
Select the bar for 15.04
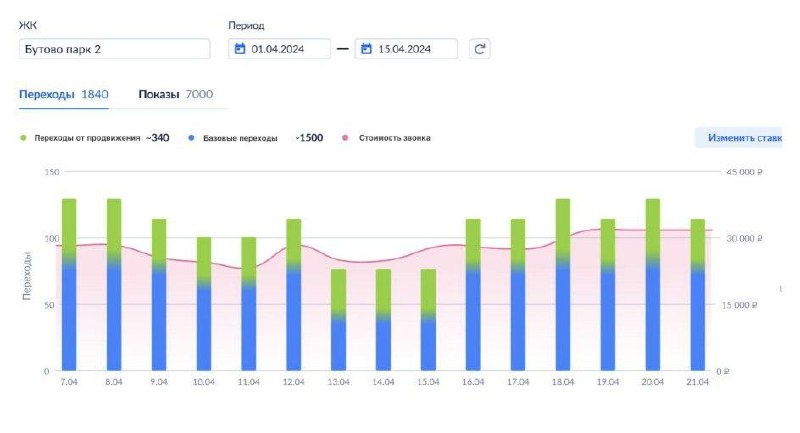coord(428,320)
